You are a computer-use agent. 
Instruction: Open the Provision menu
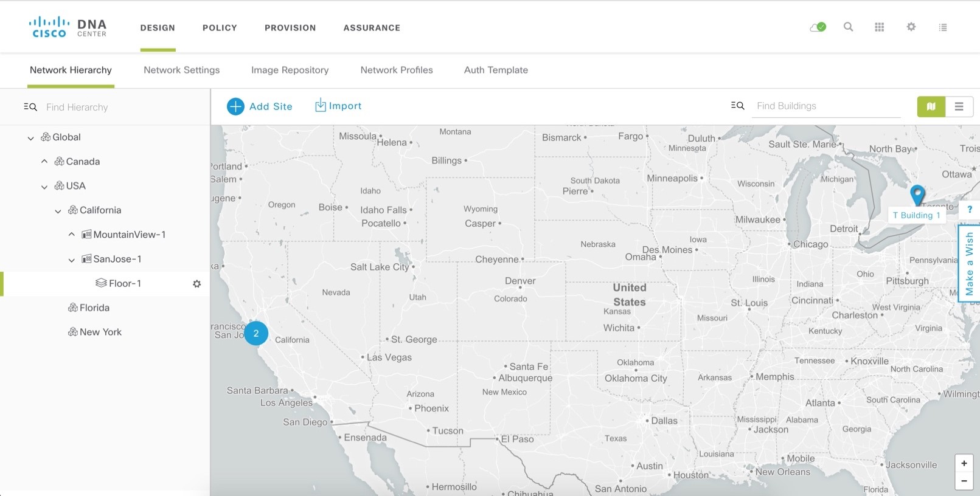[290, 28]
